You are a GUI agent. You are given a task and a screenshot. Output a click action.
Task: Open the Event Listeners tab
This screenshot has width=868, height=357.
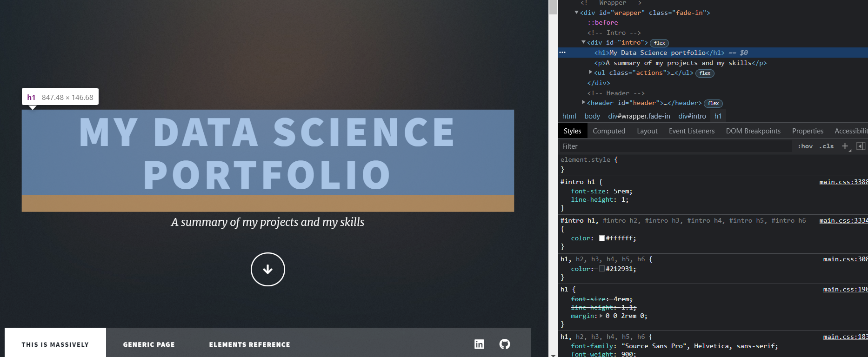pos(691,131)
